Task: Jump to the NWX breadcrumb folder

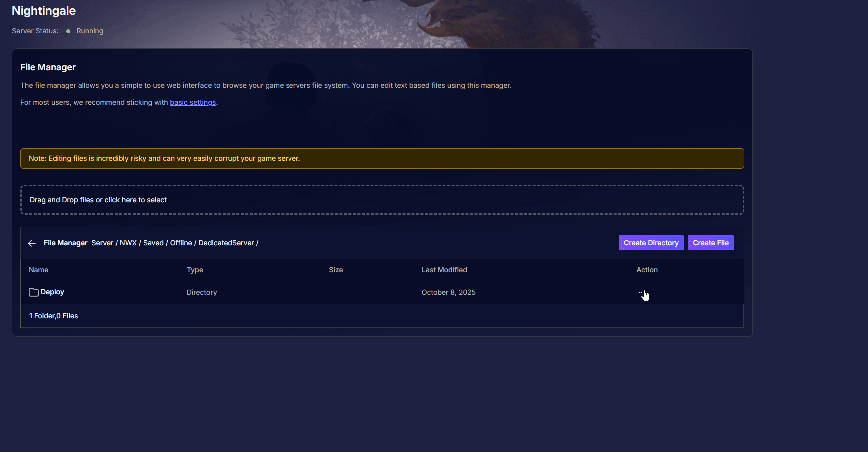Action: (128, 243)
